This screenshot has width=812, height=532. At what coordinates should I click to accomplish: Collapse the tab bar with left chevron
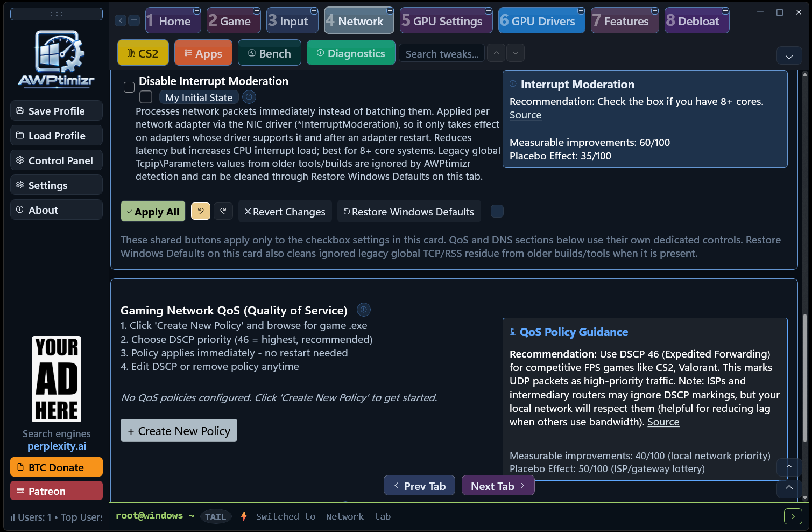(x=121, y=20)
